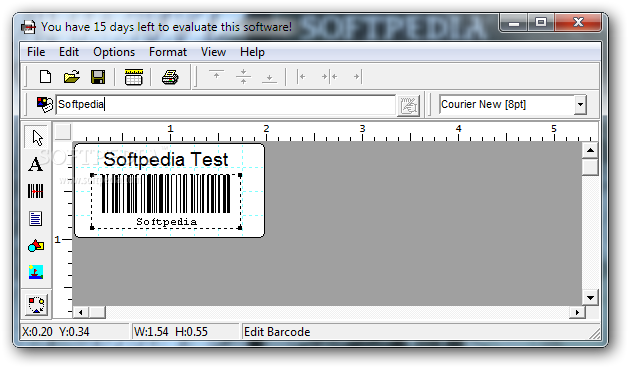Click the application icon in title bar

point(28,27)
